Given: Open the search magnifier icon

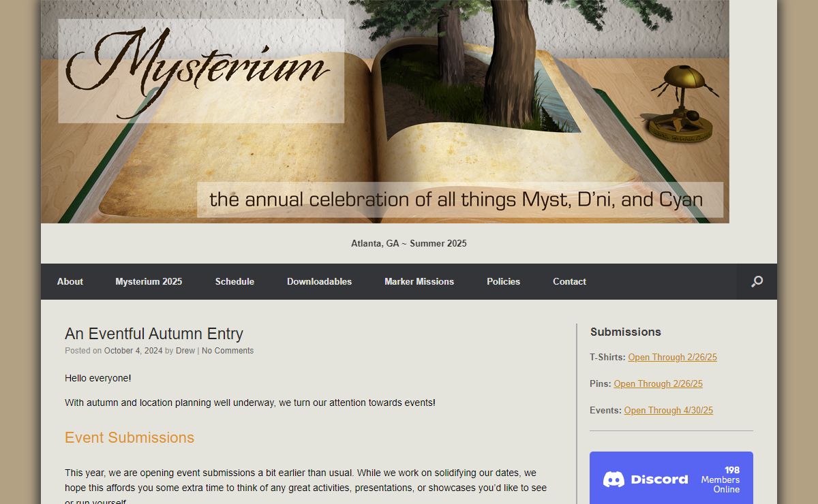Looking at the screenshot, I should (x=757, y=281).
